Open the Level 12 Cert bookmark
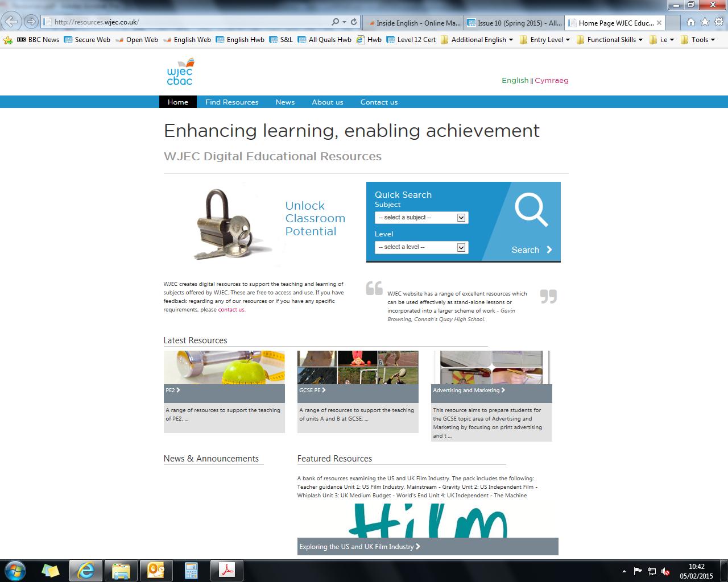The width and height of the screenshot is (728, 582). coord(411,40)
